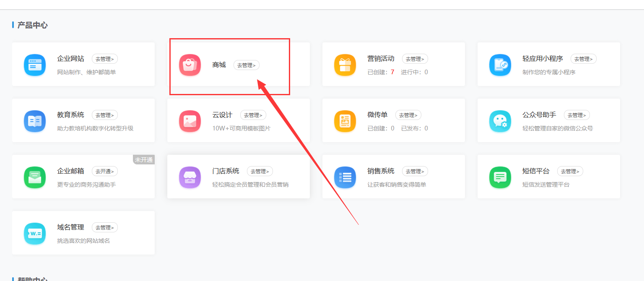This screenshot has height=281, width=644.
Task: Click 去管理 next to 商城
Action: pos(246,65)
